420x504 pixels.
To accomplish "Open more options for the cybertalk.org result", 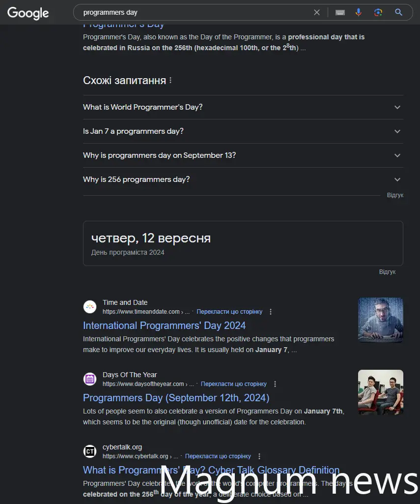I will pos(259,456).
